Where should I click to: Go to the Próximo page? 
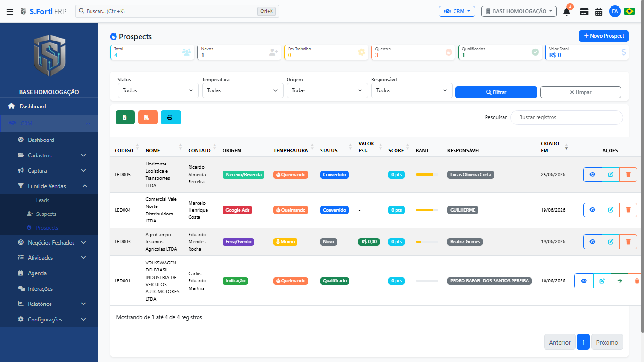[607, 342]
